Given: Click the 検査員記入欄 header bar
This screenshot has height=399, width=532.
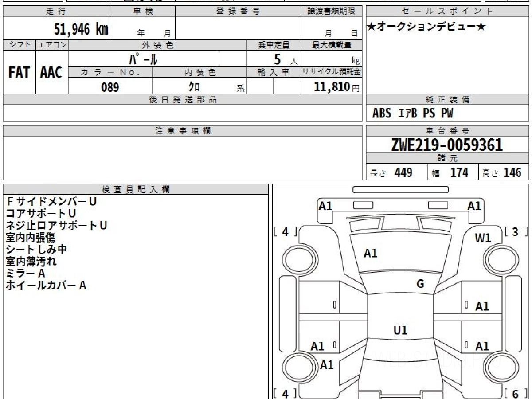Looking at the screenshot, I should [x=136, y=189].
